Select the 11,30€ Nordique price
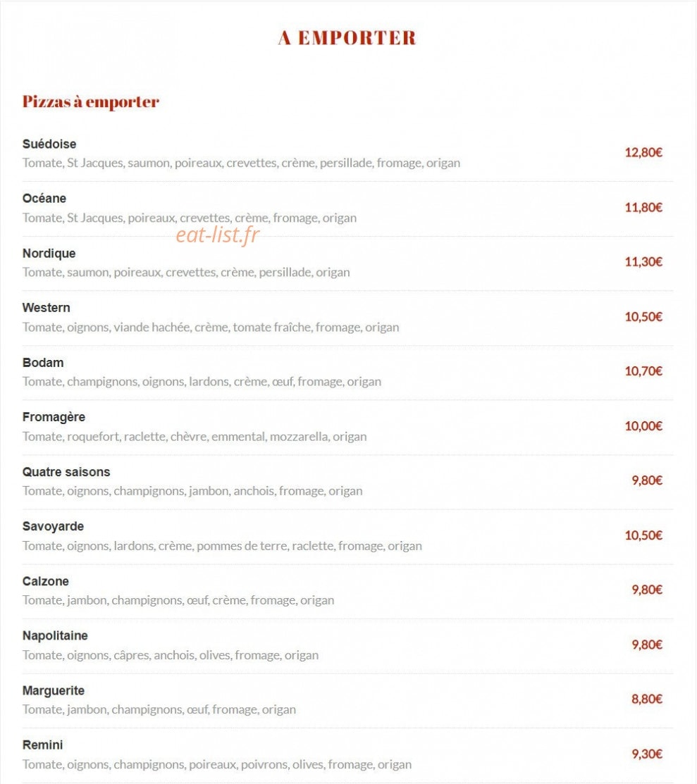 coord(643,262)
